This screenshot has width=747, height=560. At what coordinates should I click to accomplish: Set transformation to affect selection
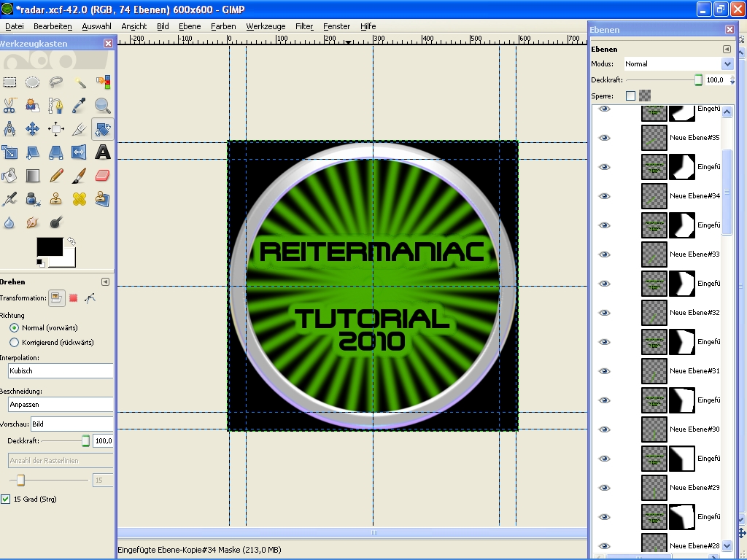coord(74,298)
